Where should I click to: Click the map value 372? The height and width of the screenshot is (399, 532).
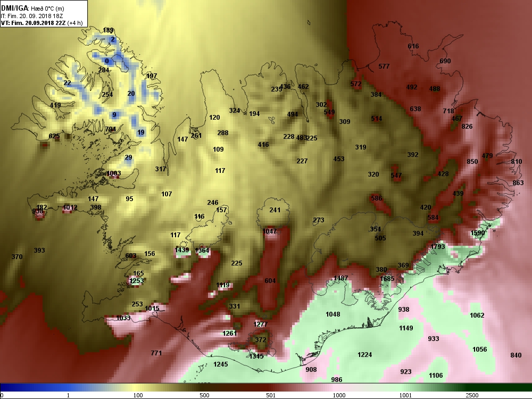261,339
